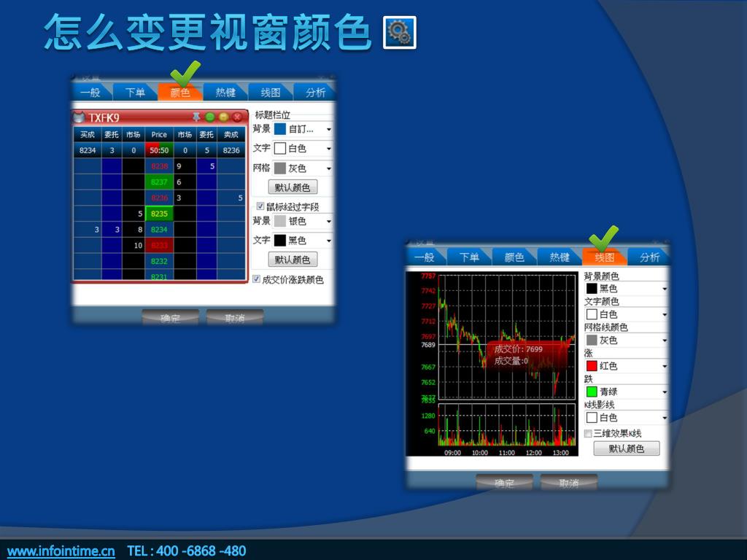This screenshot has height=560, width=747.
Task: Switch to 热键 tab in the right dialog
Action: click(560, 257)
